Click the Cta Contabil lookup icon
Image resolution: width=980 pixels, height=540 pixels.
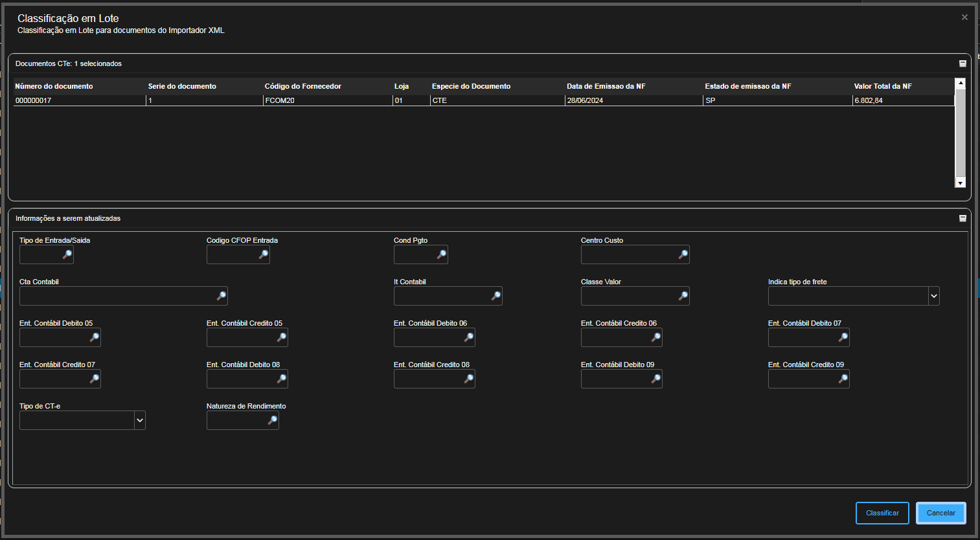click(x=221, y=296)
